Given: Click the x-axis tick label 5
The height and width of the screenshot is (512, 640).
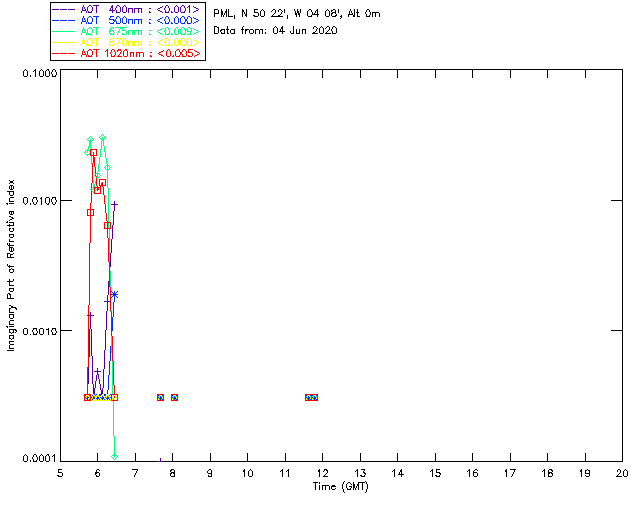Looking at the screenshot, I should point(60,473).
